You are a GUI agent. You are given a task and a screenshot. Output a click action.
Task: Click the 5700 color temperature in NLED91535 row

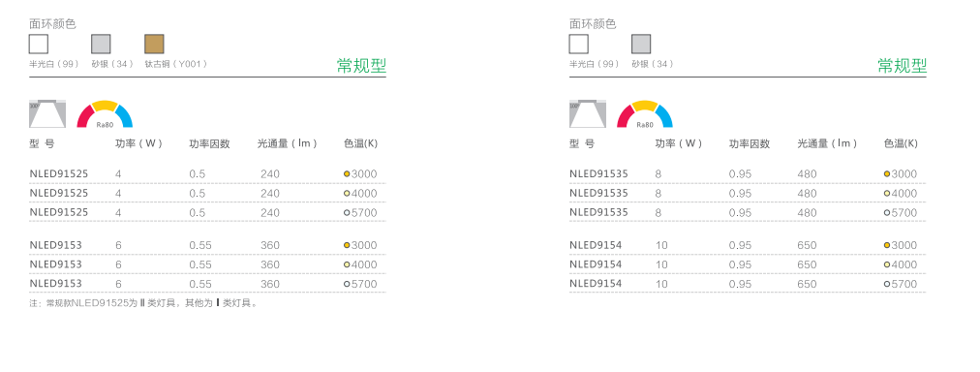pyautogui.click(x=904, y=212)
